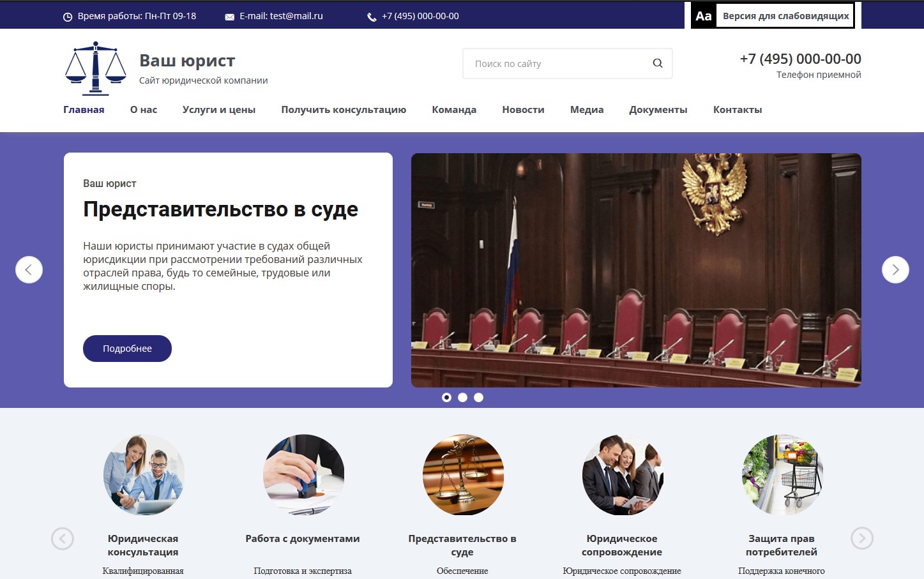Open the Контакты menu item
This screenshot has height=579, width=924.
click(737, 110)
